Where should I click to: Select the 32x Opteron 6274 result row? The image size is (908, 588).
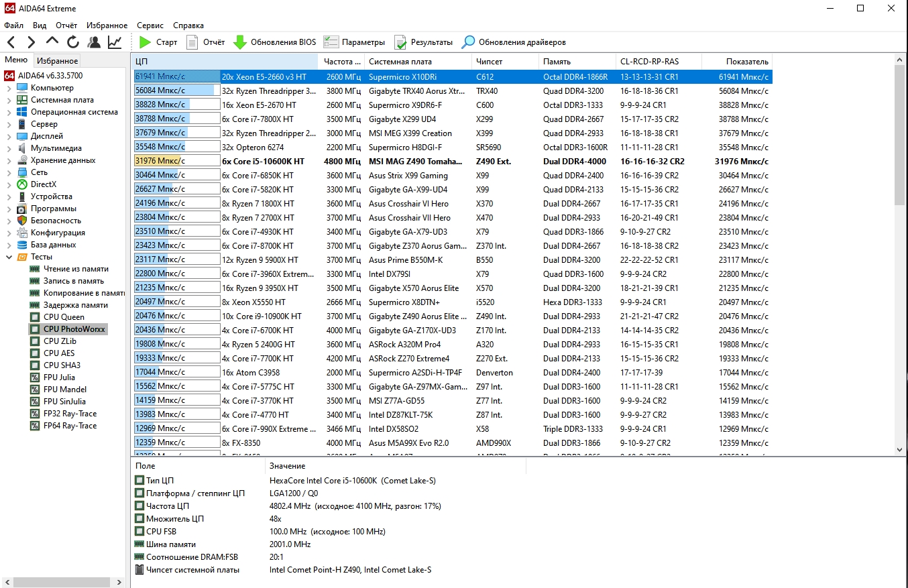[x=452, y=147]
